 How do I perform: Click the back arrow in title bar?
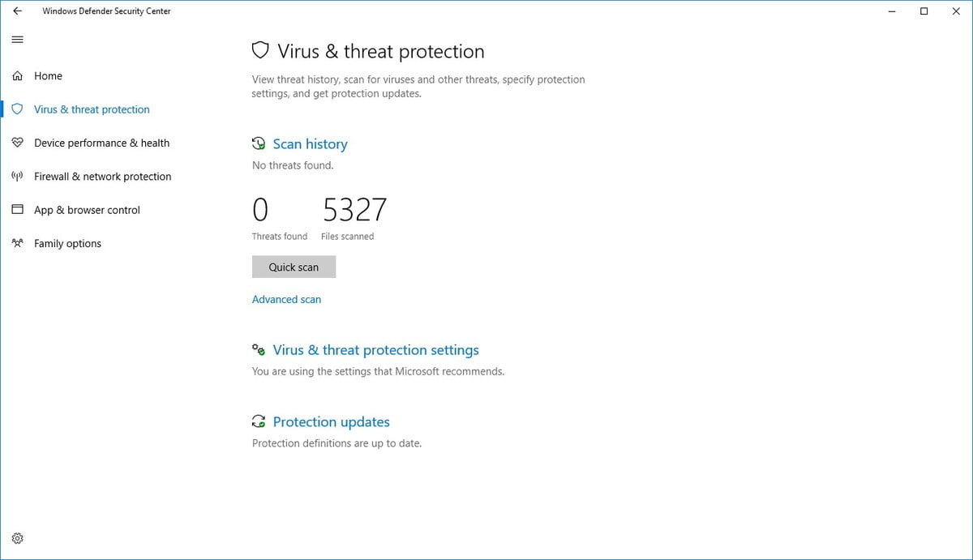click(x=18, y=11)
